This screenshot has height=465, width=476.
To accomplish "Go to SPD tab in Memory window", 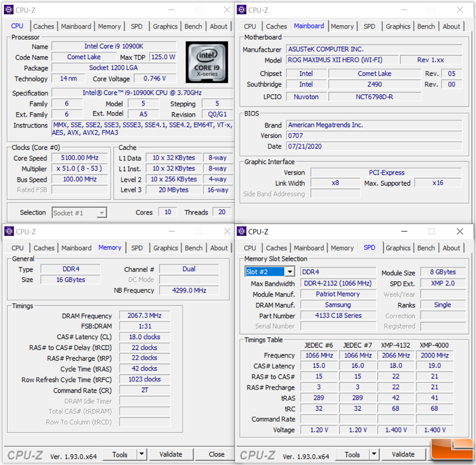I will click(x=137, y=248).
